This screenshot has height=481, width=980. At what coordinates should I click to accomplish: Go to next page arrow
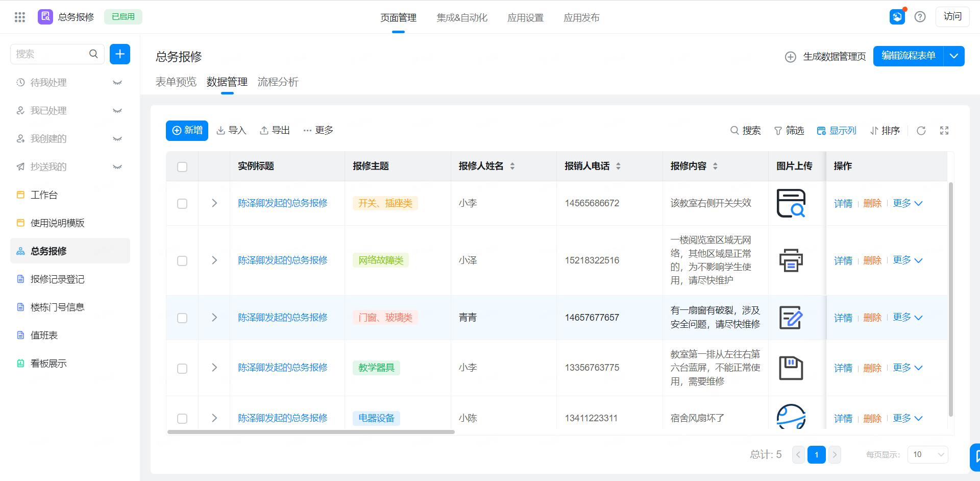point(835,454)
